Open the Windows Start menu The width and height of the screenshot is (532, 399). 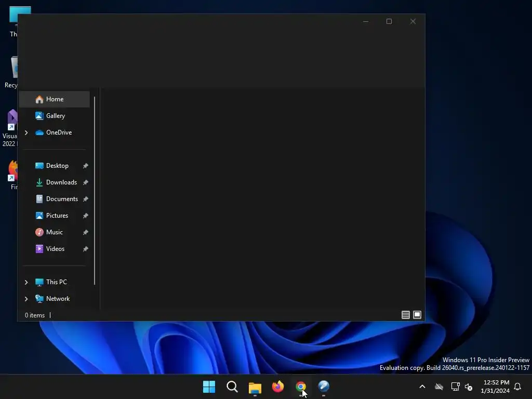(209, 387)
